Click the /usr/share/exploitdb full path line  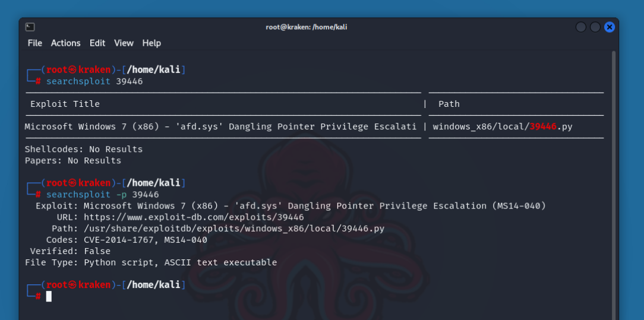tap(233, 229)
